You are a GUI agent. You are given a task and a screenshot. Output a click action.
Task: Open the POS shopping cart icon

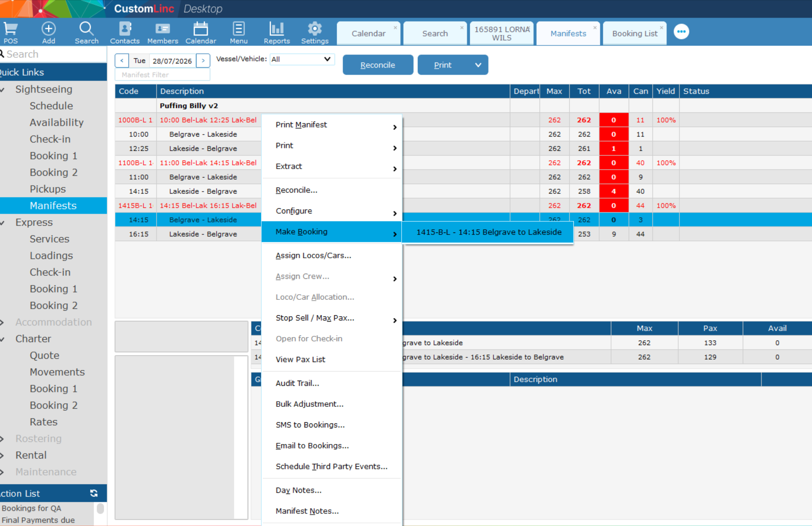10,32
